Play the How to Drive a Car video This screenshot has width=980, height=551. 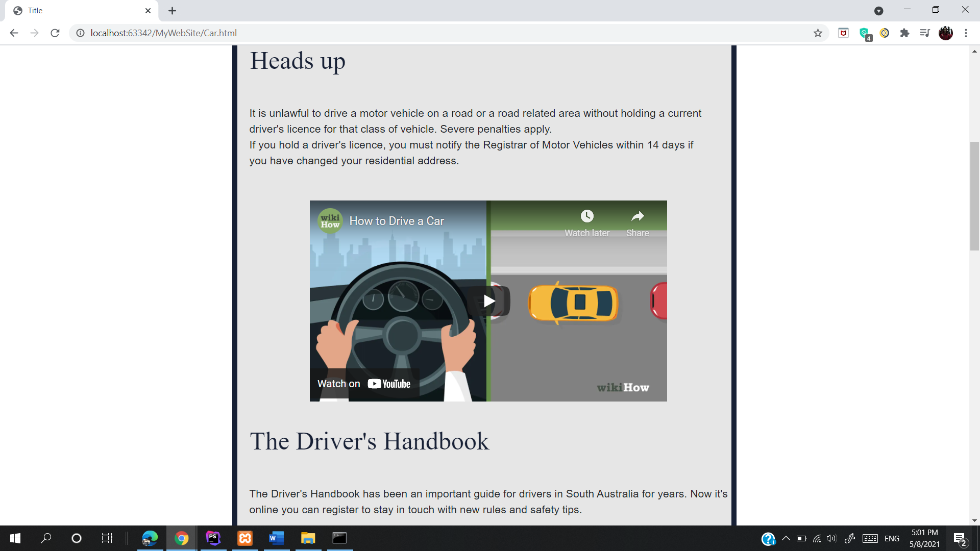point(488,301)
